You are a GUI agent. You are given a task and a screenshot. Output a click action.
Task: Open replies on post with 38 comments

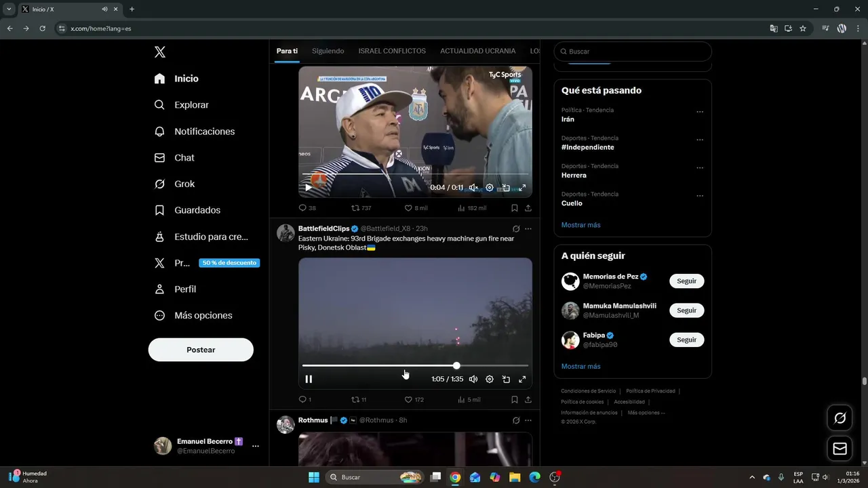(x=307, y=208)
